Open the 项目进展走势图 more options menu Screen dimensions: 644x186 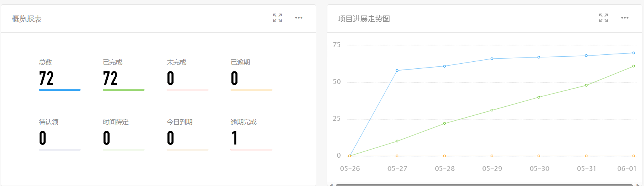tap(625, 18)
